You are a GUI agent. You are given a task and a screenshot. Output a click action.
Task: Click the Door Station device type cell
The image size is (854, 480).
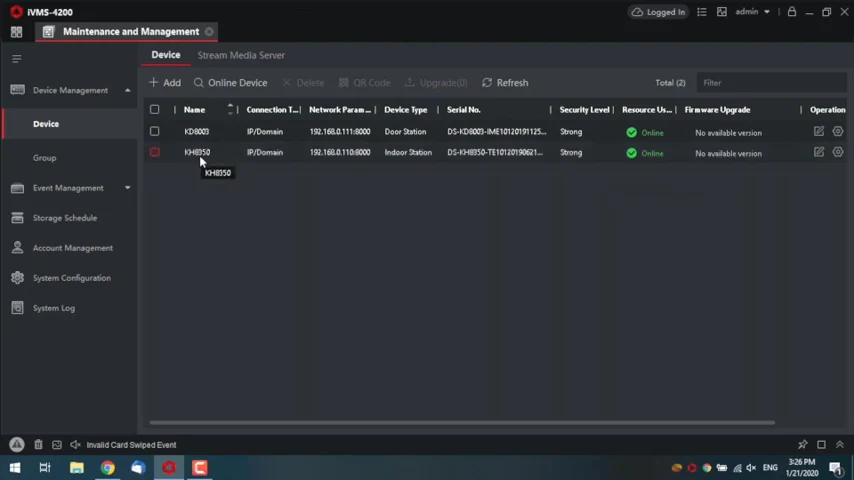[405, 131]
